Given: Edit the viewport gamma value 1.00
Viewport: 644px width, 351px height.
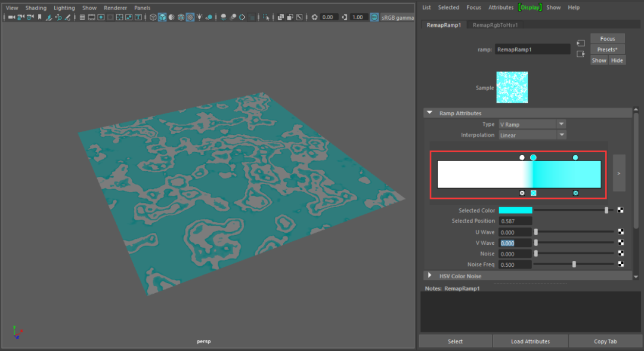Looking at the screenshot, I should click(358, 17).
